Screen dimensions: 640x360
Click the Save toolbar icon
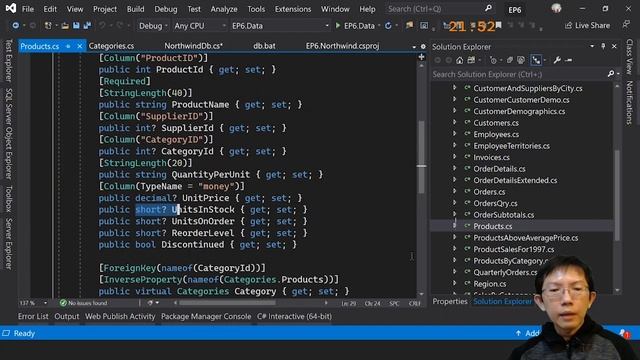[x=76, y=26]
